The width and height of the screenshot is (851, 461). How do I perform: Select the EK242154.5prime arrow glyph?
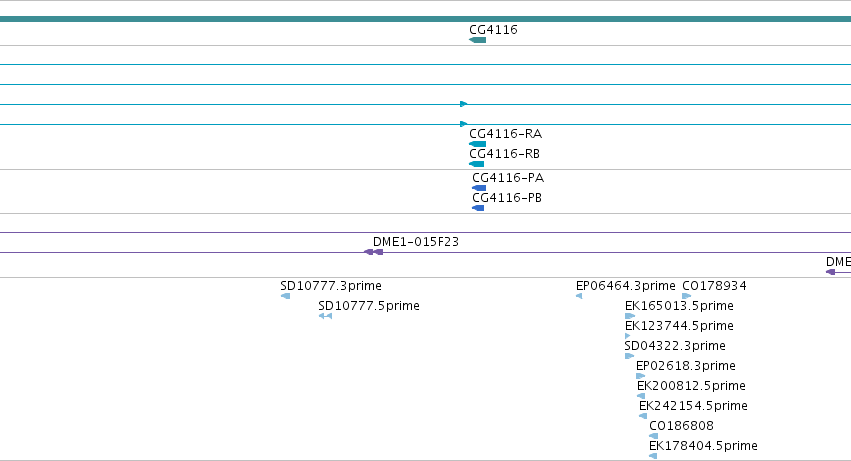(643, 416)
